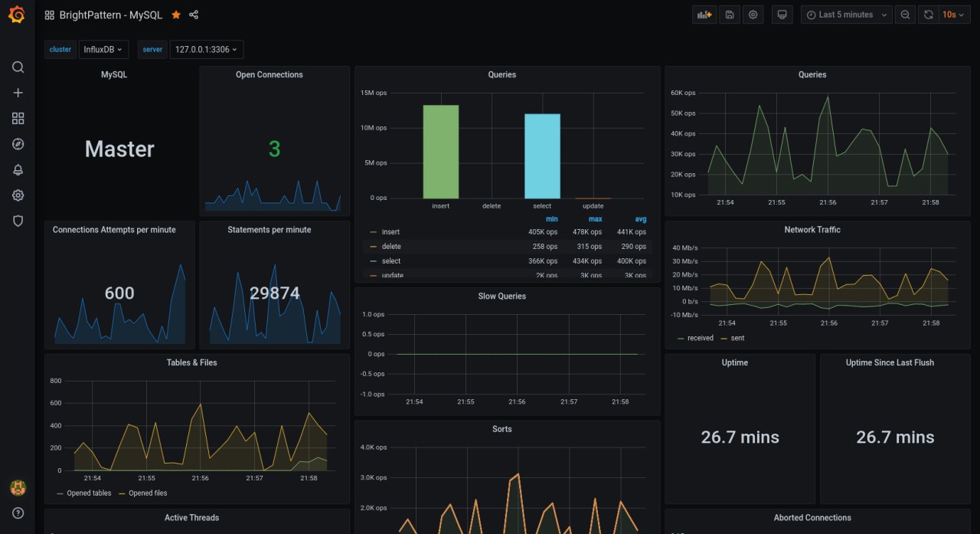Click the 29874 statements value
Viewport: 980px width, 534px height.
(274, 293)
